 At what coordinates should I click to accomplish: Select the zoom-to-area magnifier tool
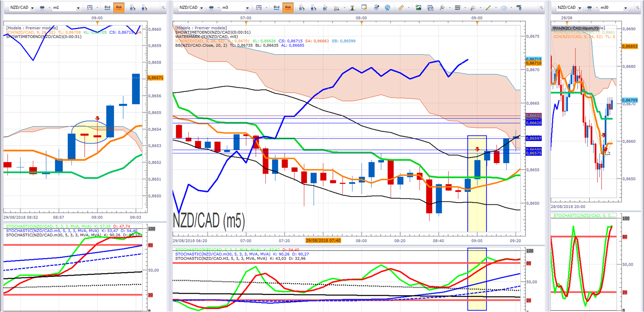(337, 8)
